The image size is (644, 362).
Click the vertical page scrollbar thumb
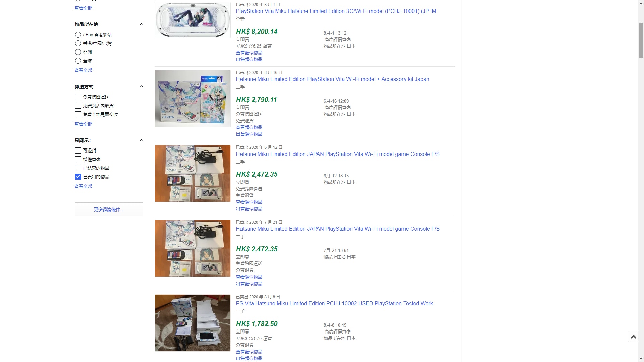(x=641, y=40)
